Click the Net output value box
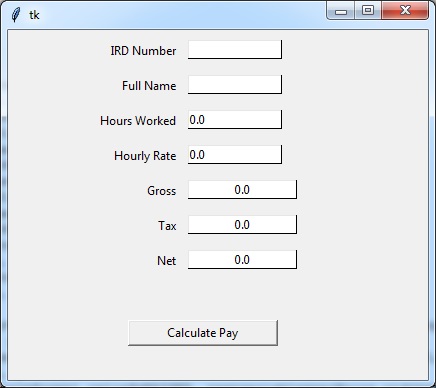The height and width of the screenshot is (388, 436). (242, 260)
